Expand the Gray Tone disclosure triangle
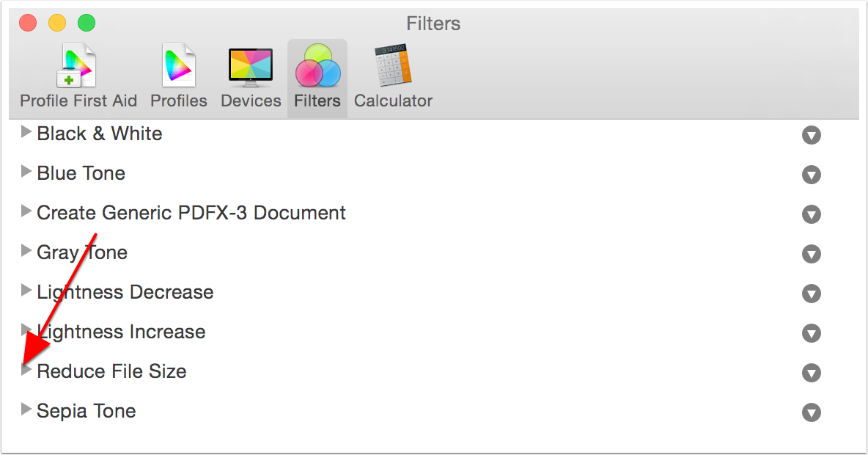This screenshot has width=868, height=455. tap(26, 252)
